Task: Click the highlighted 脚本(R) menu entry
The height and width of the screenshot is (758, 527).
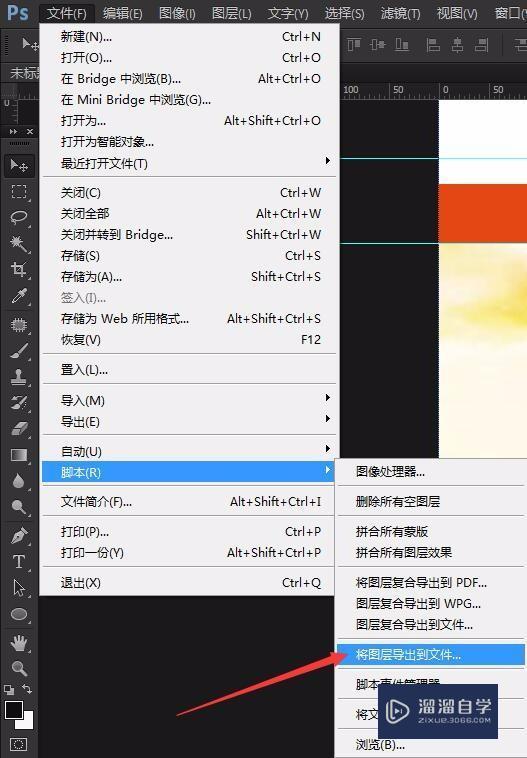Action: coord(189,472)
